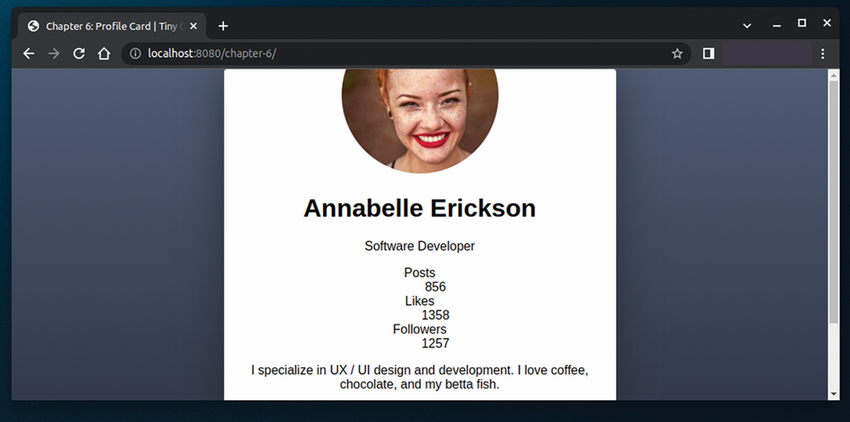850x422 pixels.
Task: Minimize the browser window
Action: [777, 25]
